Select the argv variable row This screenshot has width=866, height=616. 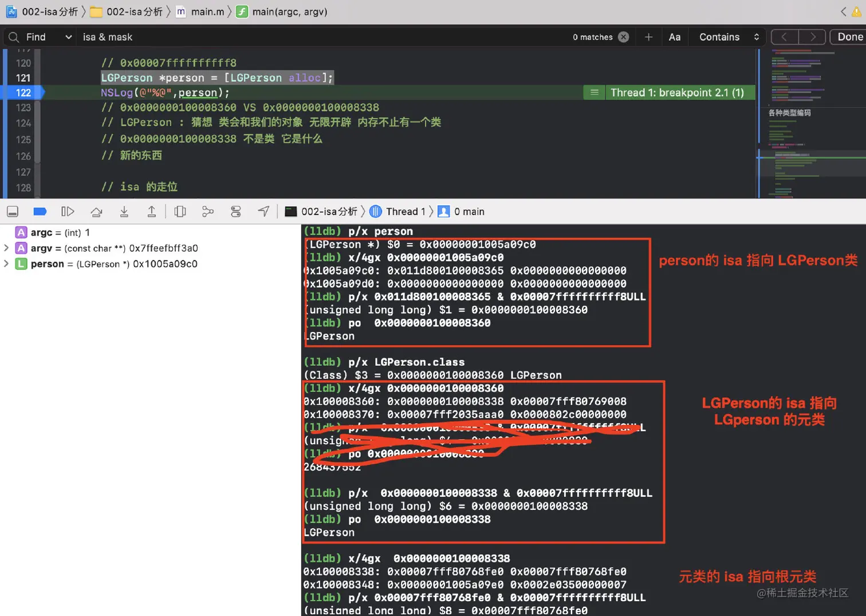pyautogui.click(x=150, y=248)
